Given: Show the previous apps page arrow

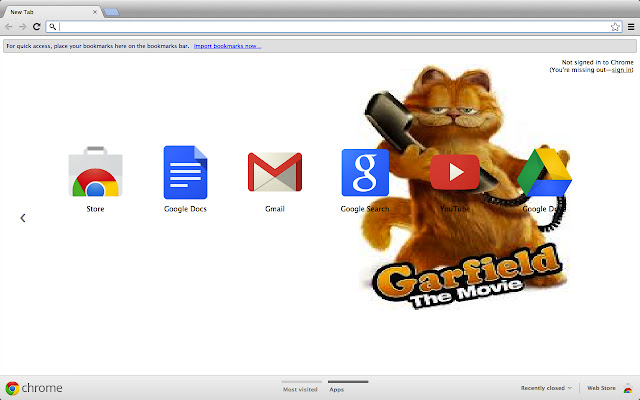Looking at the screenshot, I should [23, 218].
